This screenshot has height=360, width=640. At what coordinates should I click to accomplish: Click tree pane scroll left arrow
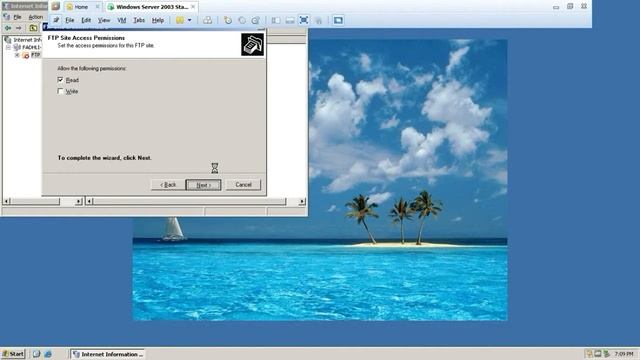tap(6, 201)
